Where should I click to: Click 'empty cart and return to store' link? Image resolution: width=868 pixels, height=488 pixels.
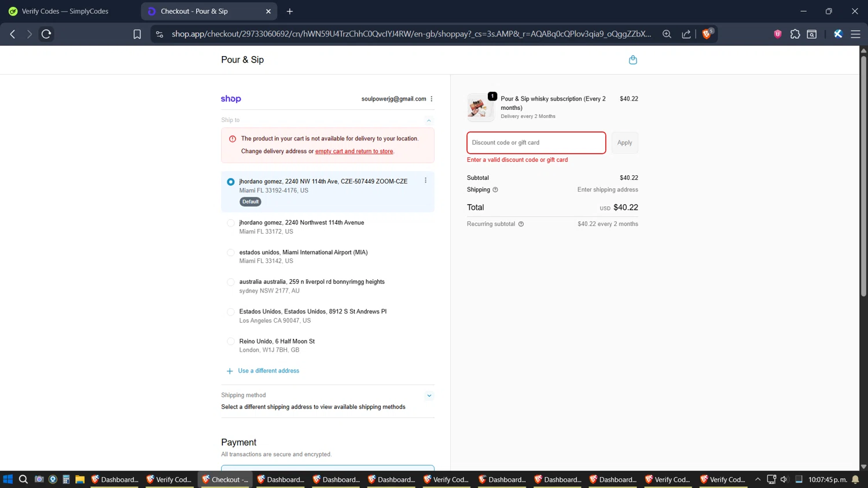[354, 151]
